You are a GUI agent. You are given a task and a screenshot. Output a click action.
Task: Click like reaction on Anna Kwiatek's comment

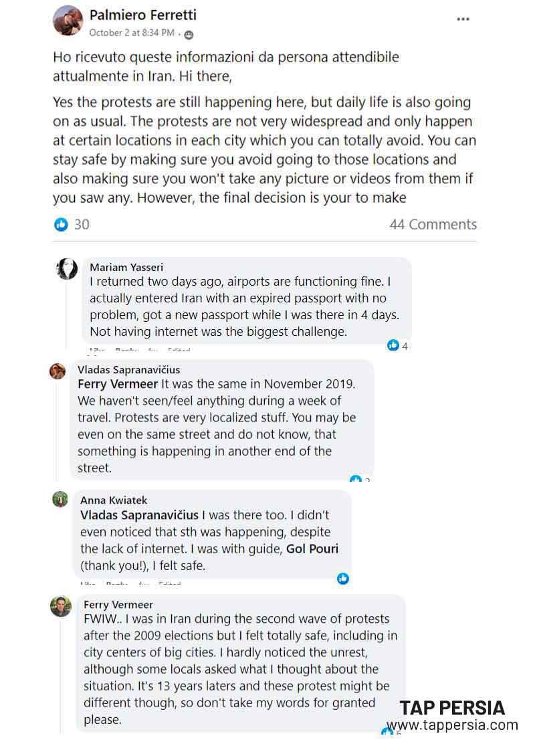click(x=343, y=579)
